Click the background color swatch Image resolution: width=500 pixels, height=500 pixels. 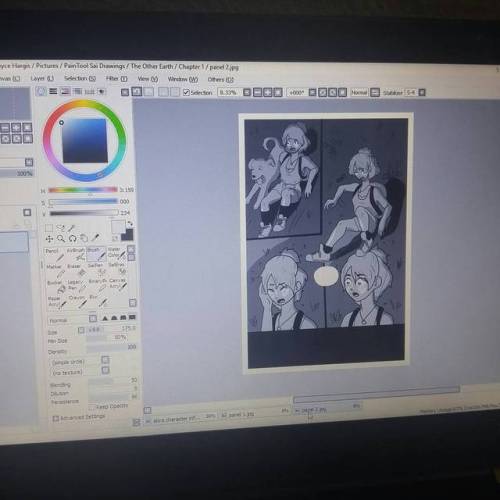coord(127,234)
